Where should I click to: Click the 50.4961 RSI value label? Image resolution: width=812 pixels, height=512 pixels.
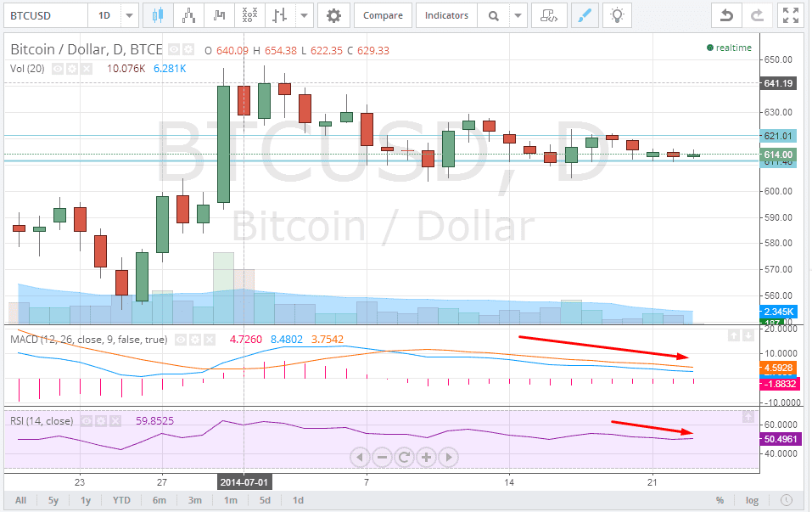tap(781, 439)
